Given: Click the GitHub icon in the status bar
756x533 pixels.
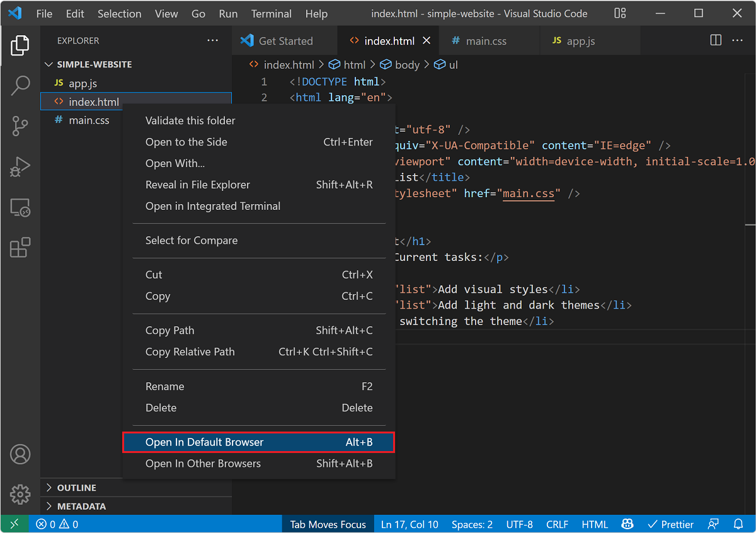Looking at the screenshot, I should [x=627, y=524].
